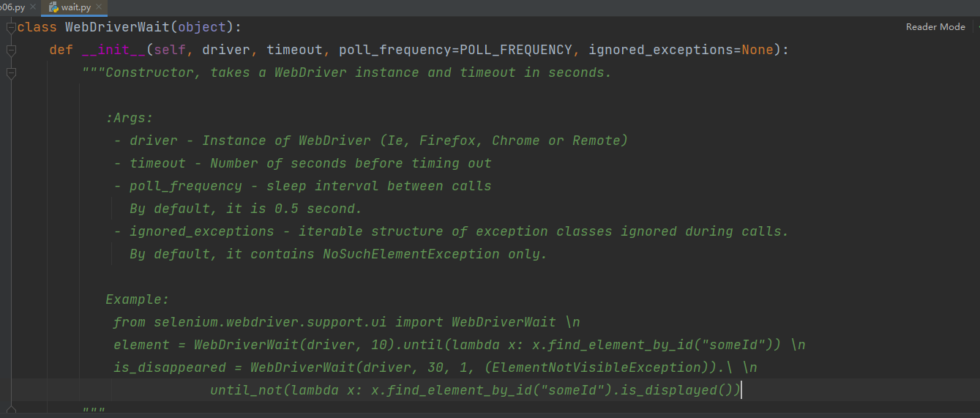The width and height of the screenshot is (980, 418).
Task: Click the None default of ignored_exceptions
Action: (758, 50)
